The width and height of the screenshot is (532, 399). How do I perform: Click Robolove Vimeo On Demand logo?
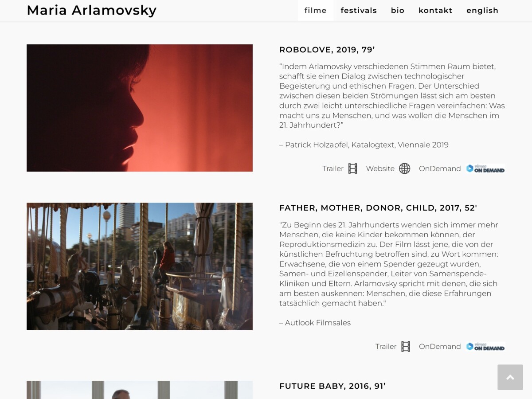(x=485, y=168)
